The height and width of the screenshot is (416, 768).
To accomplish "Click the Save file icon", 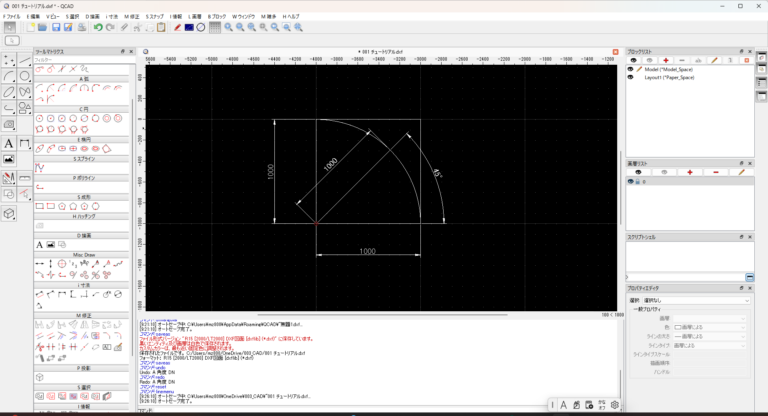I will click(57, 28).
